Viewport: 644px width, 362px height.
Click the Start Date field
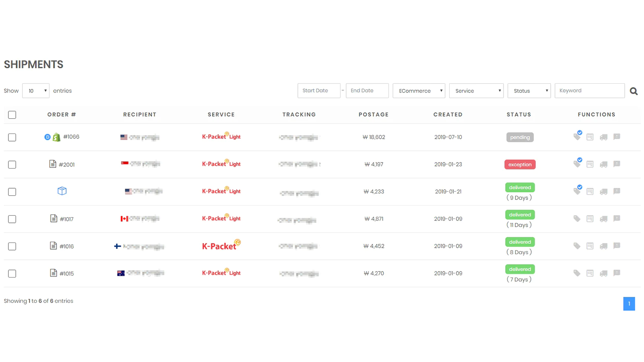click(319, 91)
